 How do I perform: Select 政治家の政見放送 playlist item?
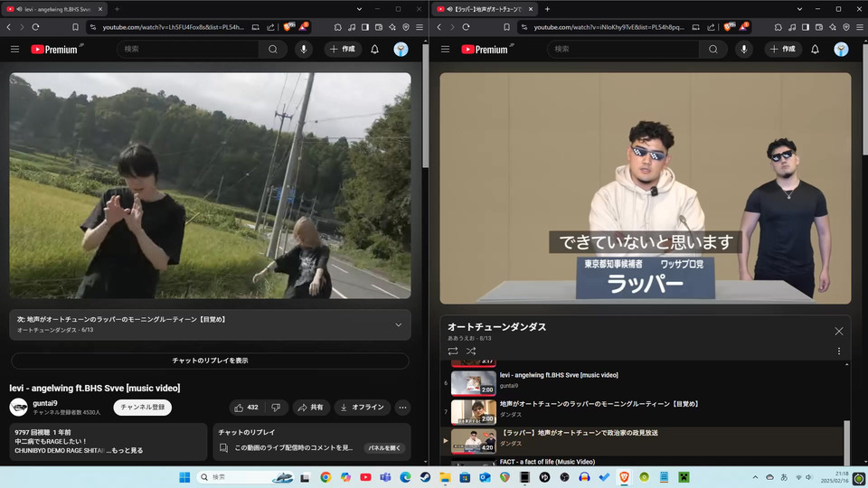[x=642, y=441]
